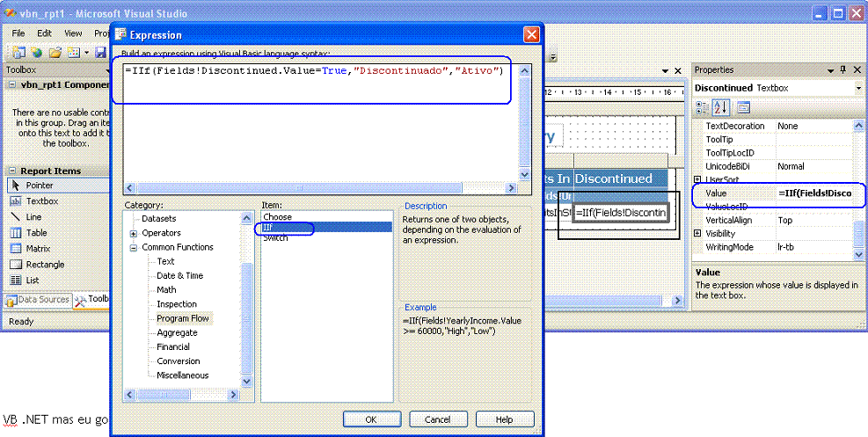Expand the UserSort property
This screenshot has width=868, height=437.
(x=697, y=179)
